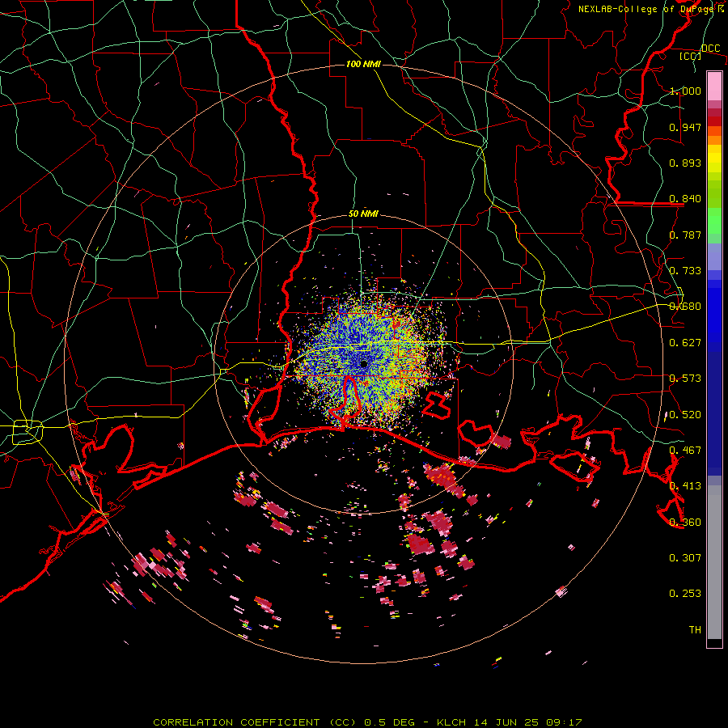
Task: Click the DCC product label
Action: point(710,49)
